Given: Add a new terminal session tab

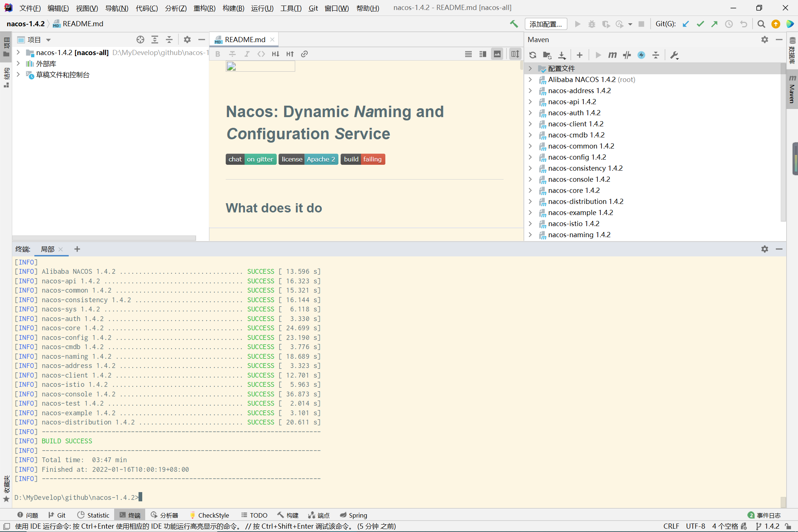Looking at the screenshot, I should click(77, 249).
